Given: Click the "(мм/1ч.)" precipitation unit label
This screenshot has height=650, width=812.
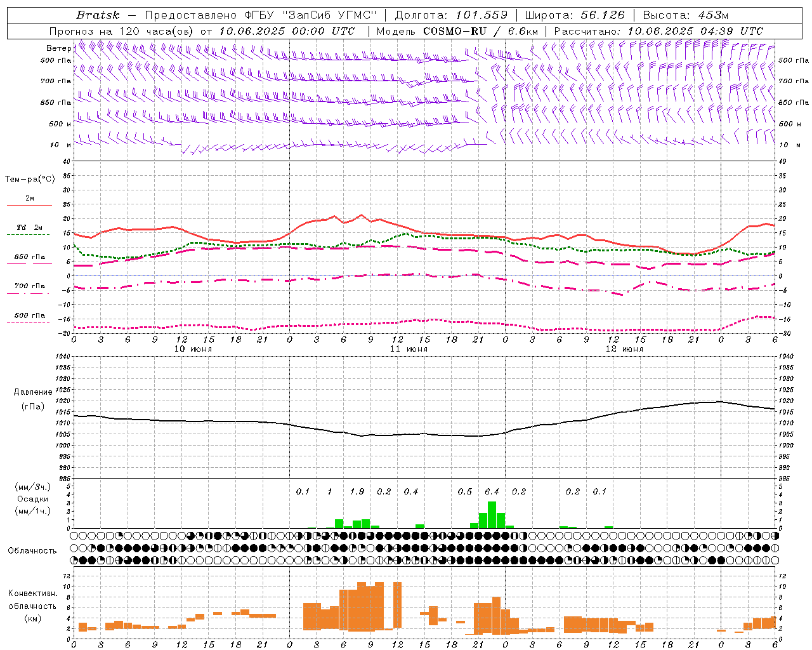Looking at the screenshot, I should (x=32, y=511).
